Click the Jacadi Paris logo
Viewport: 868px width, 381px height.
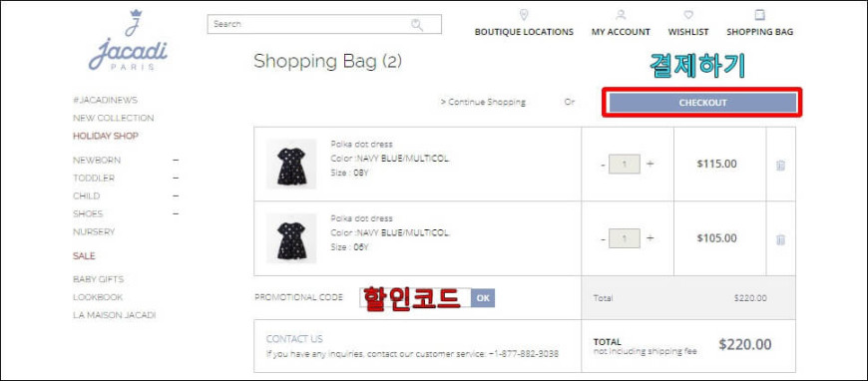pyautogui.click(x=128, y=40)
